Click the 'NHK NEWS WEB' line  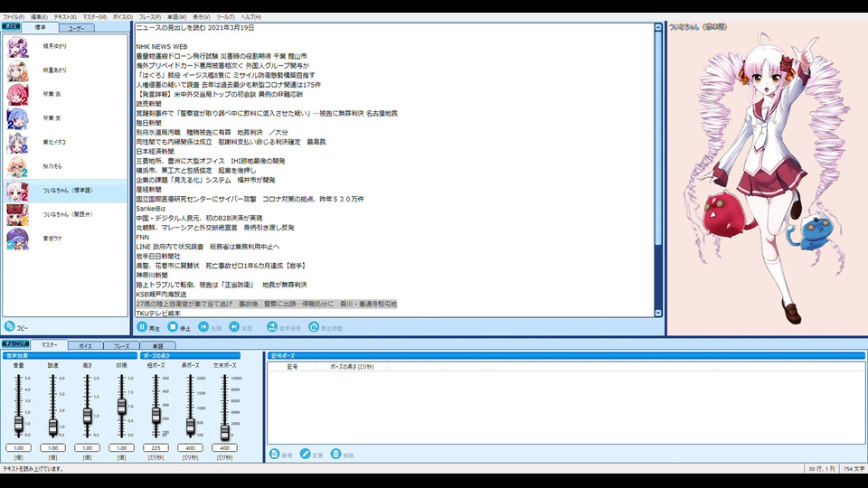(x=162, y=46)
